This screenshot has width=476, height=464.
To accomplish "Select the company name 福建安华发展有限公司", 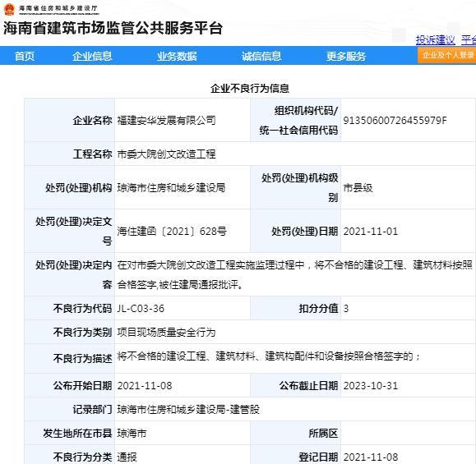I will tap(166, 121).
